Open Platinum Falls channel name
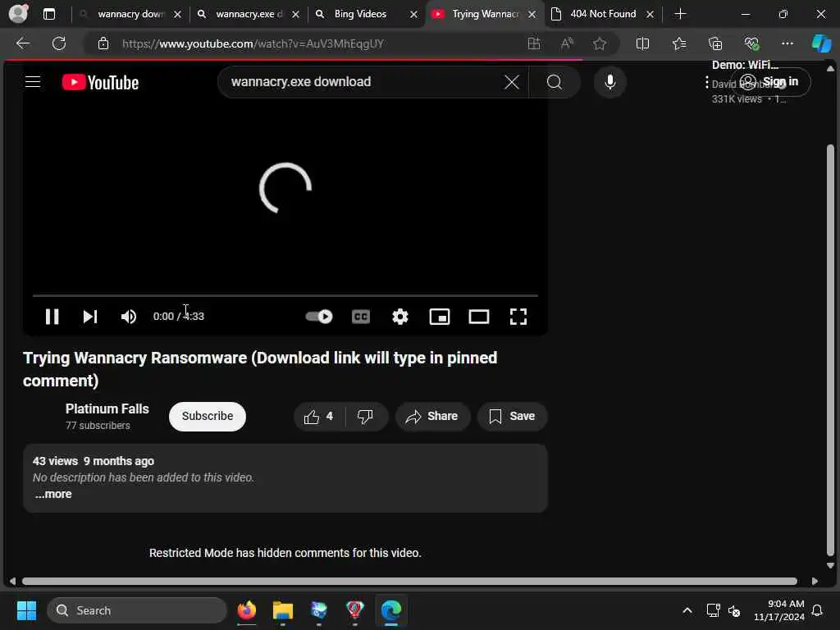The width and height of the screenshot is (840, 630). pos(107,409)
